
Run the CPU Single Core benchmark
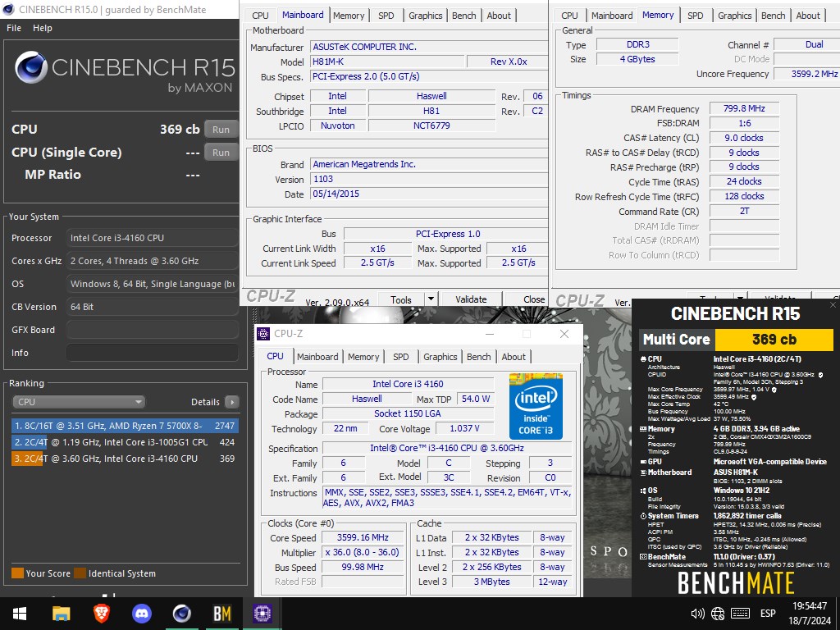[221, 153]
